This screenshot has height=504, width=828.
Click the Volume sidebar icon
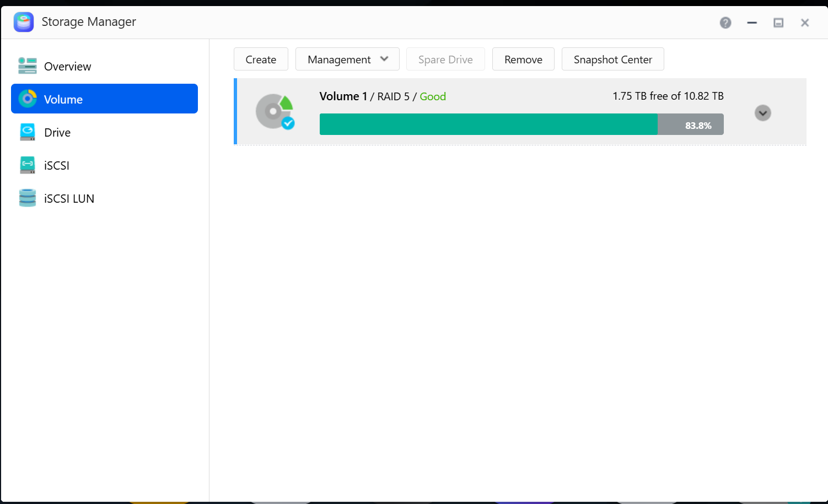click(x=27, y=99)
